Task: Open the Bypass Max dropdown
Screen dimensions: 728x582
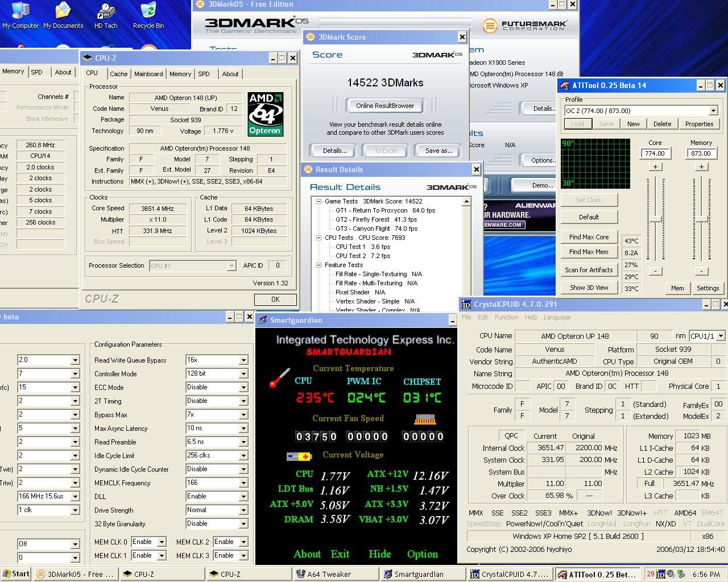Action: [243, 414]
